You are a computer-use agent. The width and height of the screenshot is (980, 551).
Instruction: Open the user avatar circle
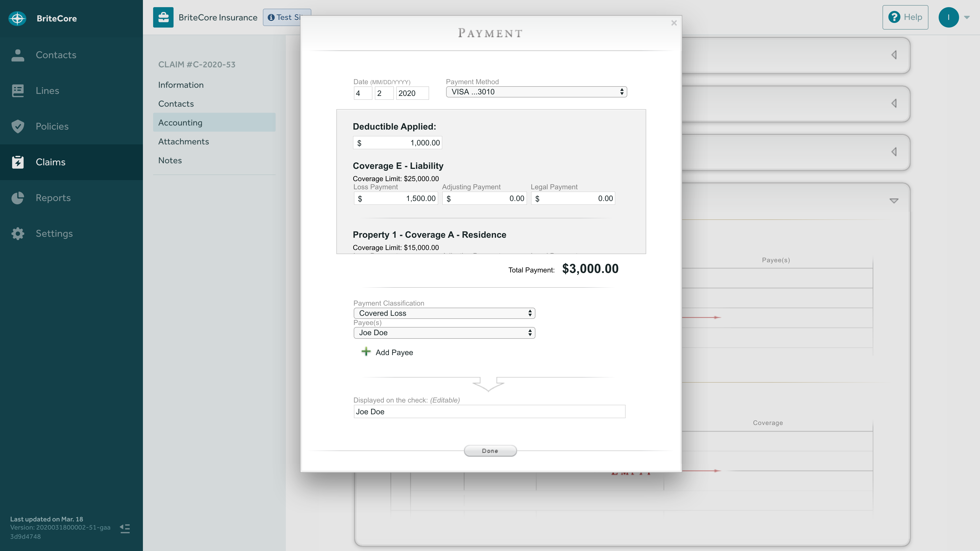coord(948,17)
